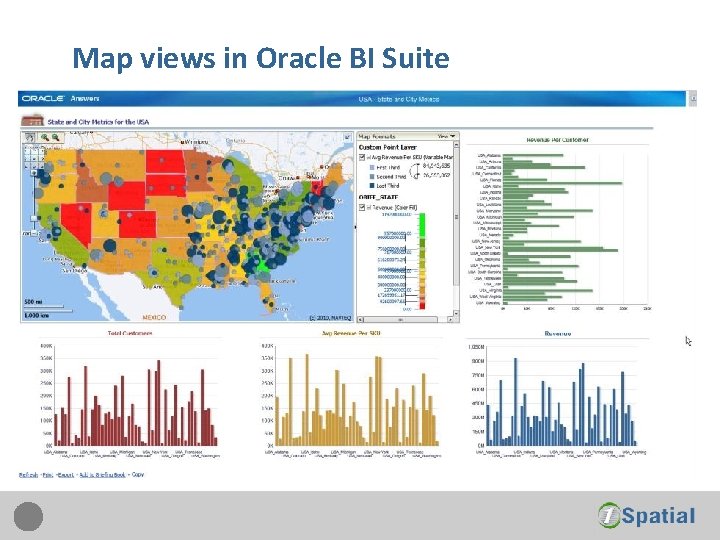The image size is (720, 540).
Task: Click the Refresh link
Action: point(28,475)
